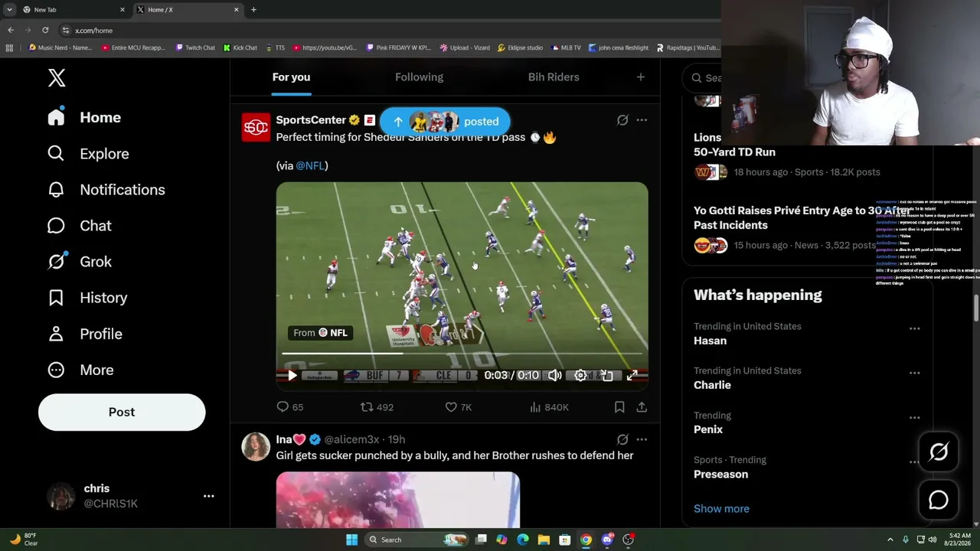
Task: Open the video thumbnail in Ina's post
Action: [397, 500]
